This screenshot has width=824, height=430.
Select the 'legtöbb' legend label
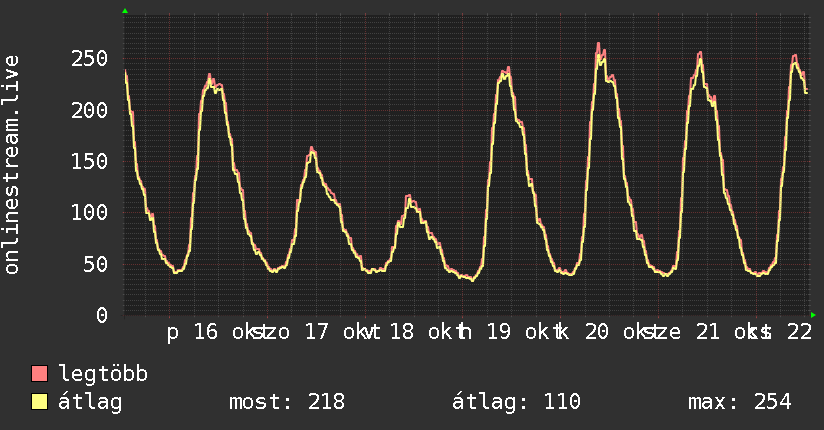pos(103,374)
